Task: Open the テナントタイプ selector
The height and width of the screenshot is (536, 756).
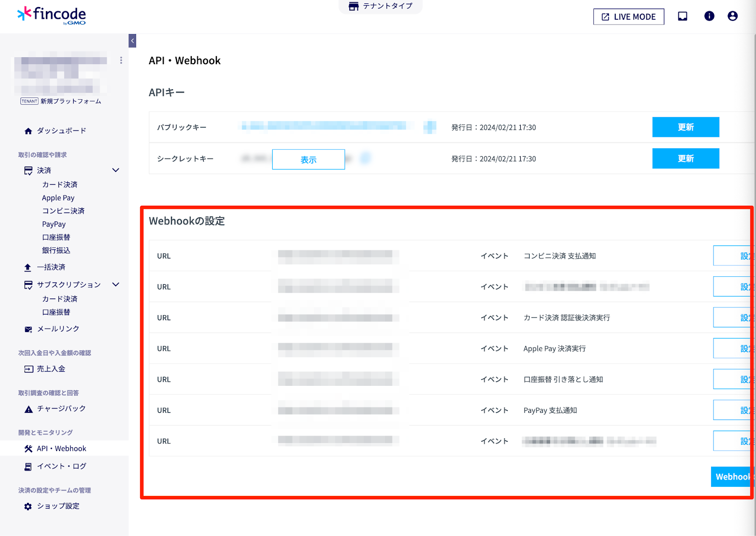Action: coord(380,6)
